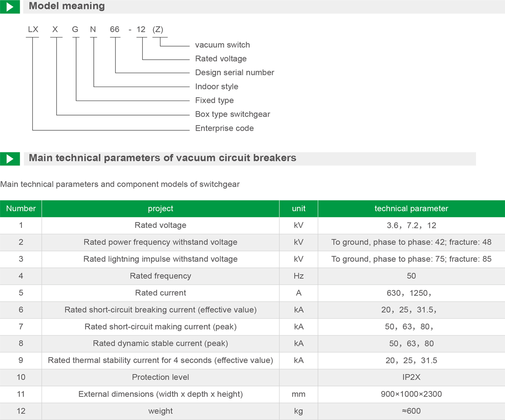
Task: Select the Number column header
Action: [21, 209]
